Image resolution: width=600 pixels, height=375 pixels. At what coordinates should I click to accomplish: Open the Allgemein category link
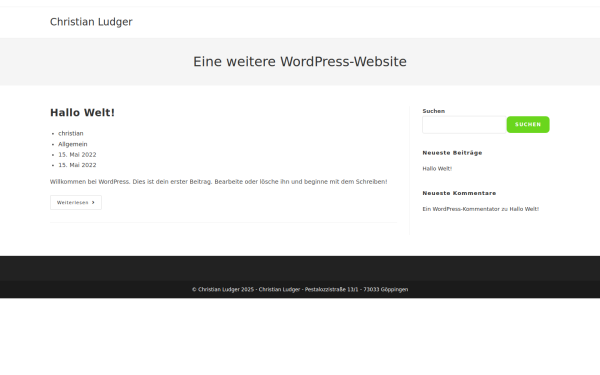(x=73, y=144)
